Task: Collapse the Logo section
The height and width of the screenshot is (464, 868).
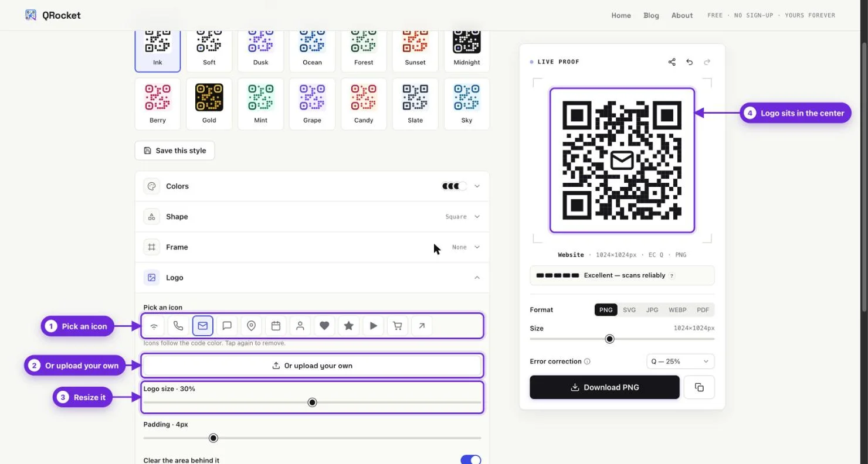Action: pyautogui.click(x=312, y=278)
